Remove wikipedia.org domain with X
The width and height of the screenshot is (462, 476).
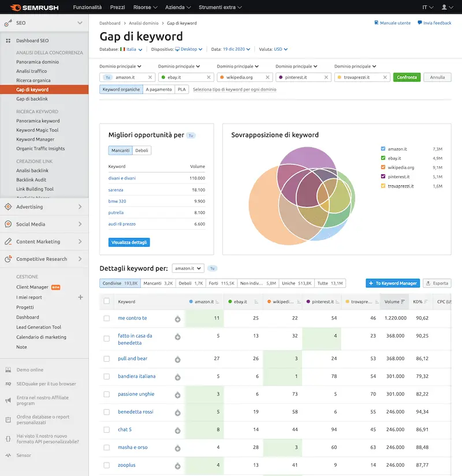pyautogui.click(x=267, y=77)
